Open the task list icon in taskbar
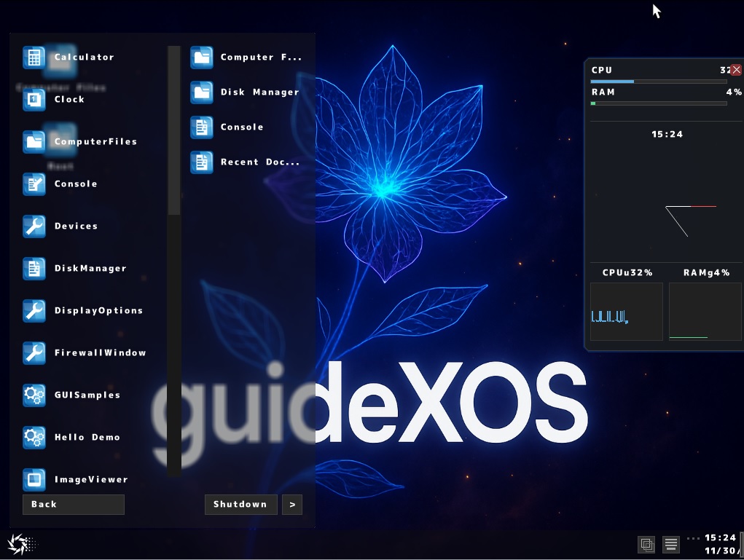 670,544
